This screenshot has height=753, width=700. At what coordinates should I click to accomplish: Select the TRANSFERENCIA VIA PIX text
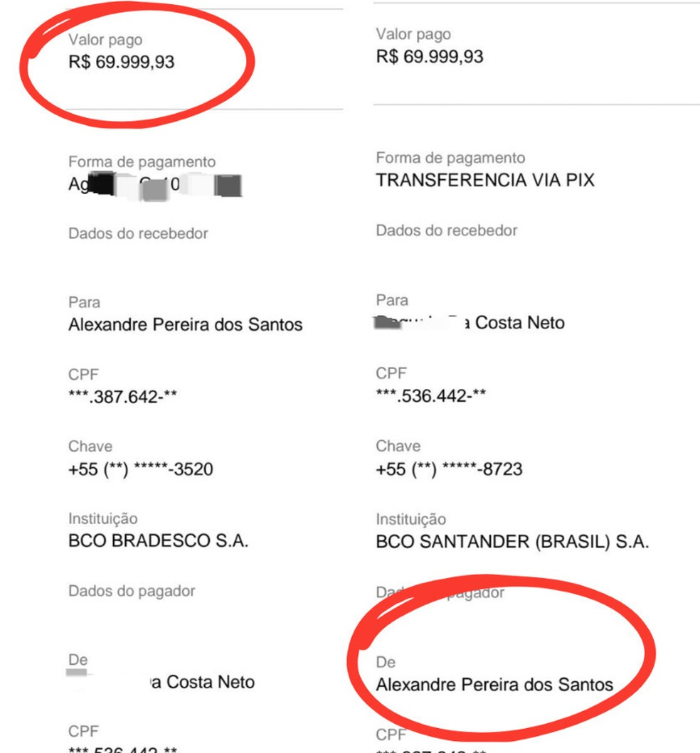[x=484, y=181]
